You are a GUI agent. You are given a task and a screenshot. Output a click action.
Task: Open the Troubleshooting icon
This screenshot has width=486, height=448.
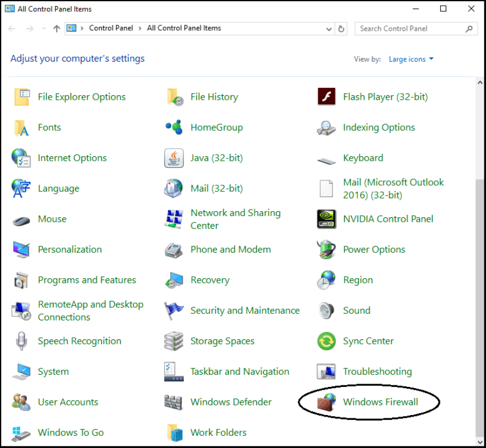pos(326,372)
